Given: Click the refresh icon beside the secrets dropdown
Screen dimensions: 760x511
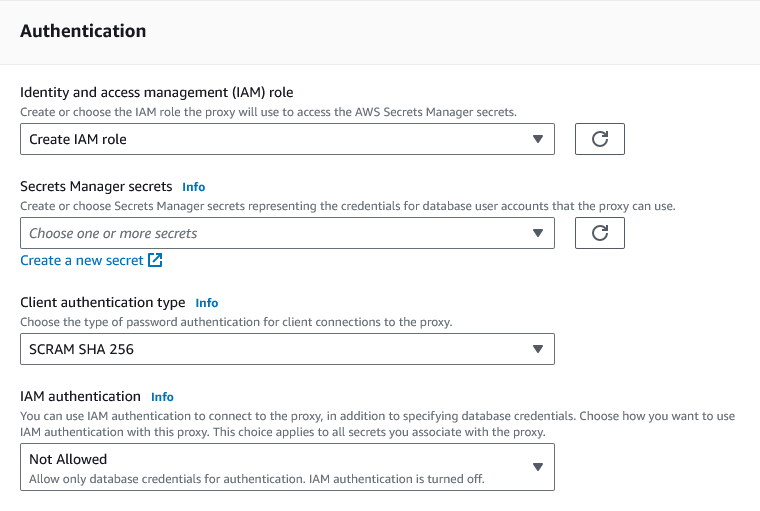Looking at the screenshot, I should [x=600, y=233].
